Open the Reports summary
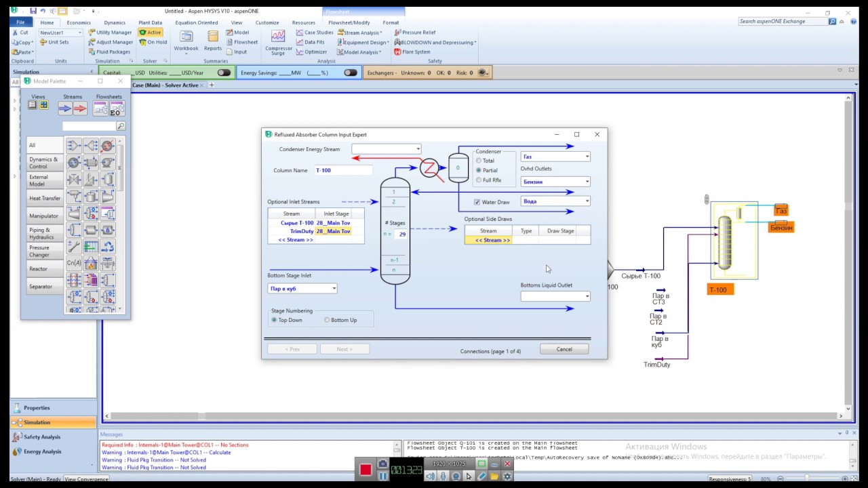The height and width of the screenshot is (488, 868). 213,41
